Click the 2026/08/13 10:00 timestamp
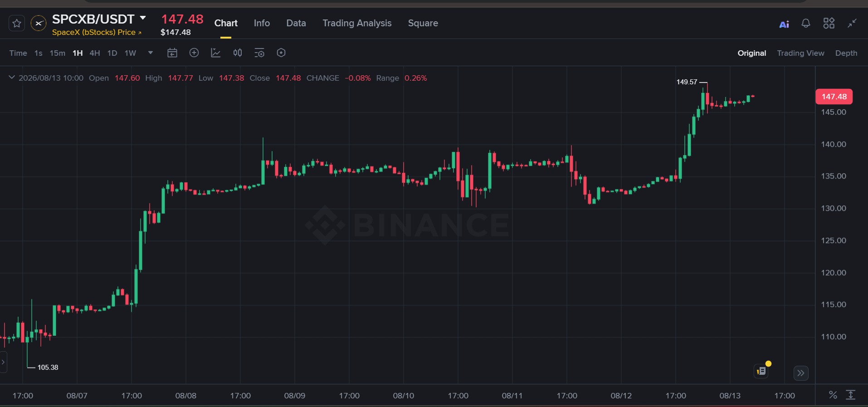 [51, 78]
